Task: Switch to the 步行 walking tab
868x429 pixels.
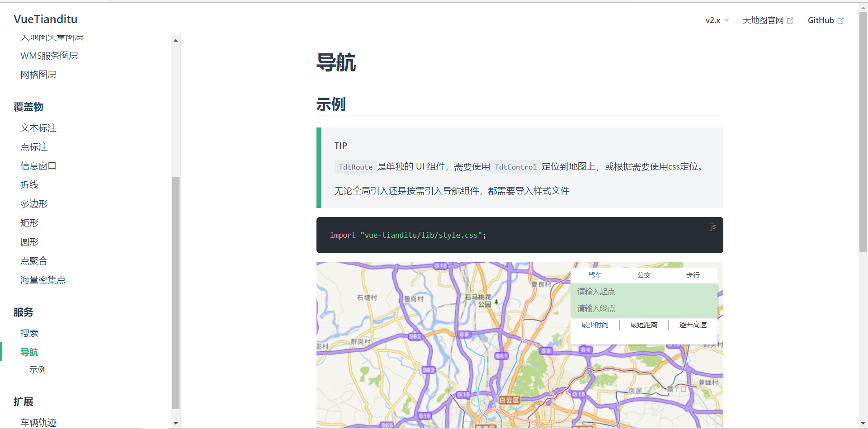Action: point(693,275)
